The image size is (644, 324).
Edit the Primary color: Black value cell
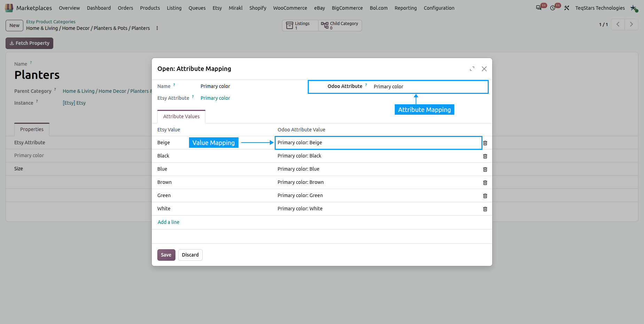(x=378, y=156)
